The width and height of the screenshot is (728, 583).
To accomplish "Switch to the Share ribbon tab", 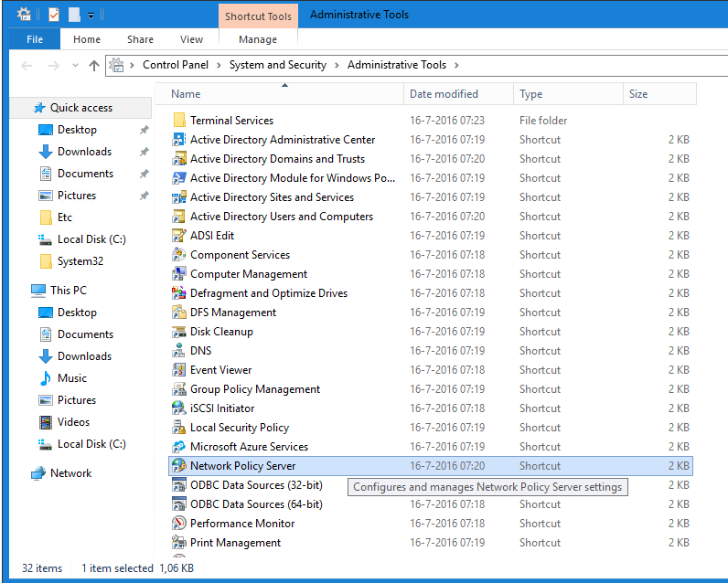I will 140,39.
